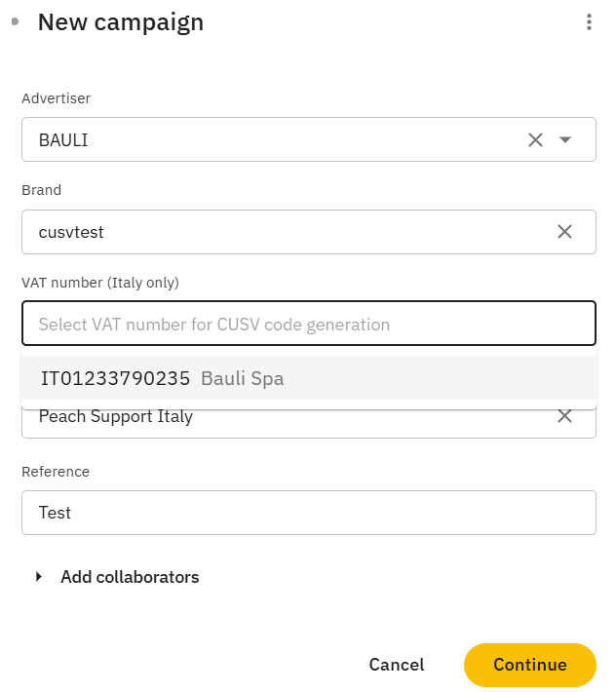
Task: Open the three-dot more options menu
Action: (589, 22)
